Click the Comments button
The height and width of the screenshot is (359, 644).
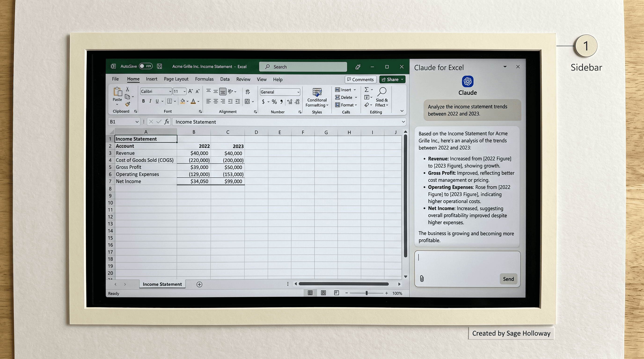pyautogui.click(x=360, y=79)
